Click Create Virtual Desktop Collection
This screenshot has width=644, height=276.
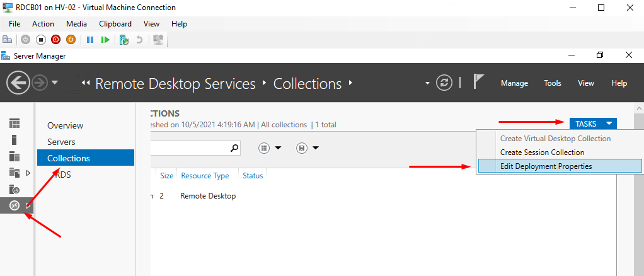coord(555,139)
